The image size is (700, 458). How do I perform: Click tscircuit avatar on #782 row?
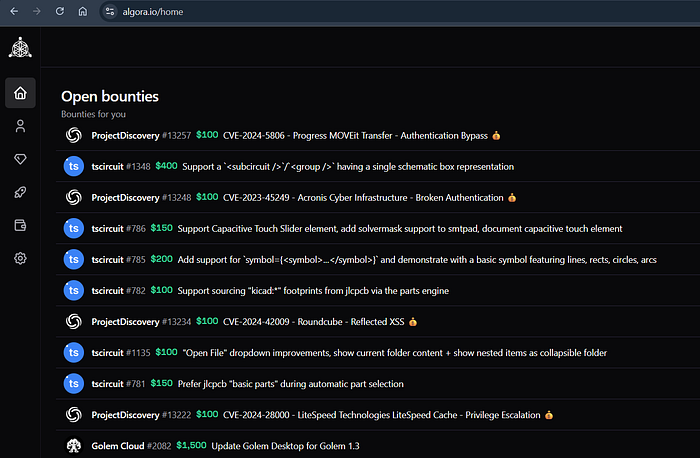(x=74, y=290)
